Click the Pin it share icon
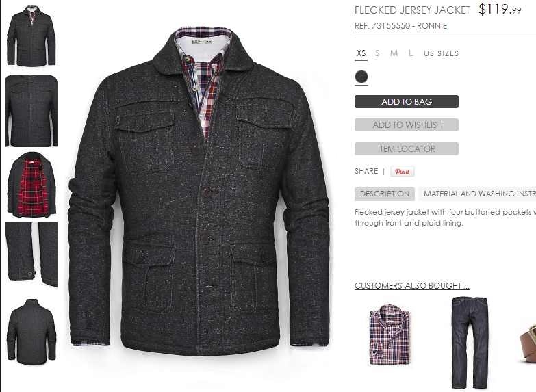This screenshot has width=536, height=392. (403, 172)
